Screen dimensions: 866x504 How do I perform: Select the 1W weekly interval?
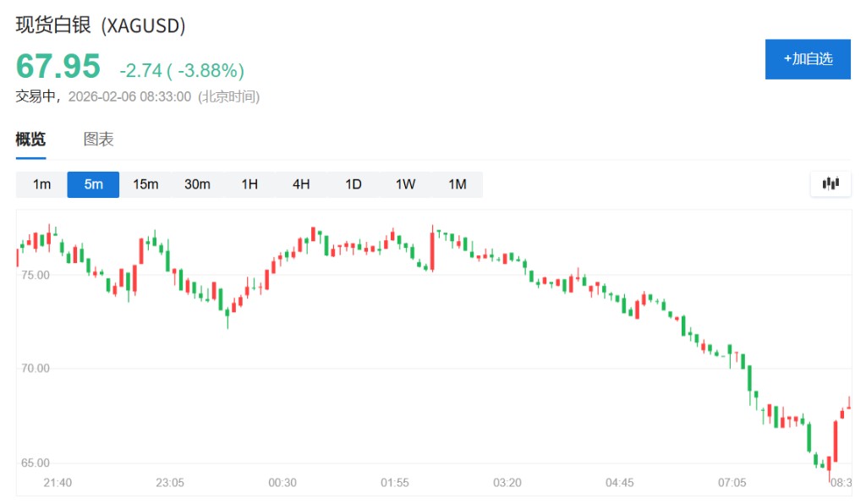click(x=405, y=184)
